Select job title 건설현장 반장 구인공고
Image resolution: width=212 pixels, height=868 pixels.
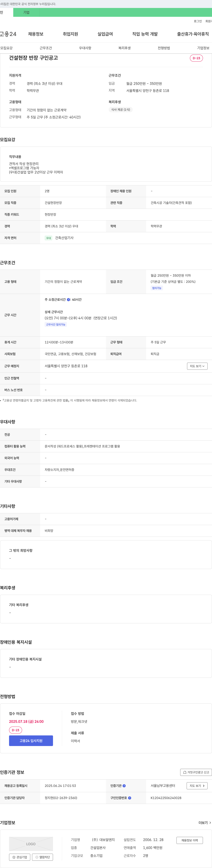coord(33,58)
